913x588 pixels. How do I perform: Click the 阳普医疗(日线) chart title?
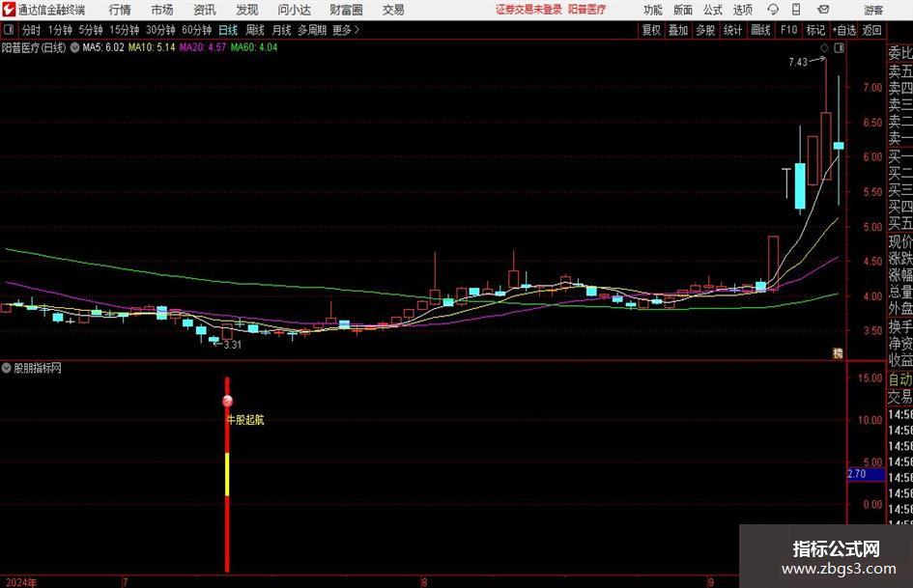pyautogui.click(x=34, y=47)
